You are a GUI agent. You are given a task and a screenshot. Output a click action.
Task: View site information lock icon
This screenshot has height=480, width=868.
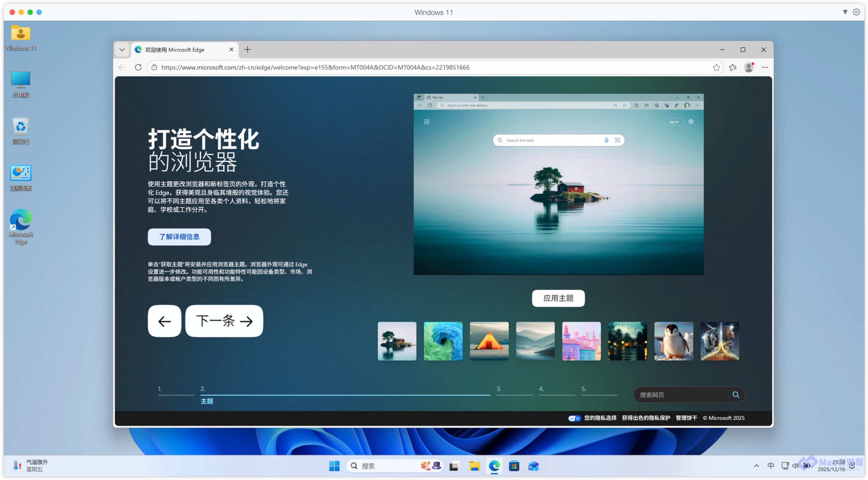click(154, 67)
